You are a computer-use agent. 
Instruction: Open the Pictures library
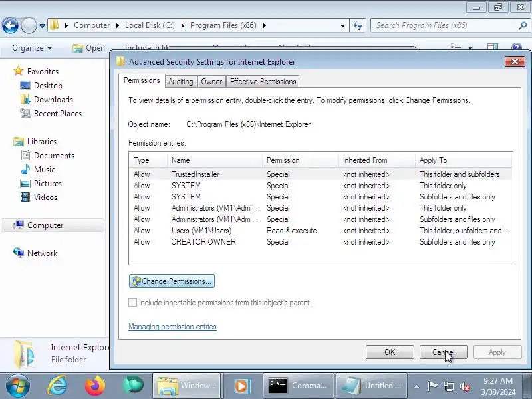[x=41, y=184]
